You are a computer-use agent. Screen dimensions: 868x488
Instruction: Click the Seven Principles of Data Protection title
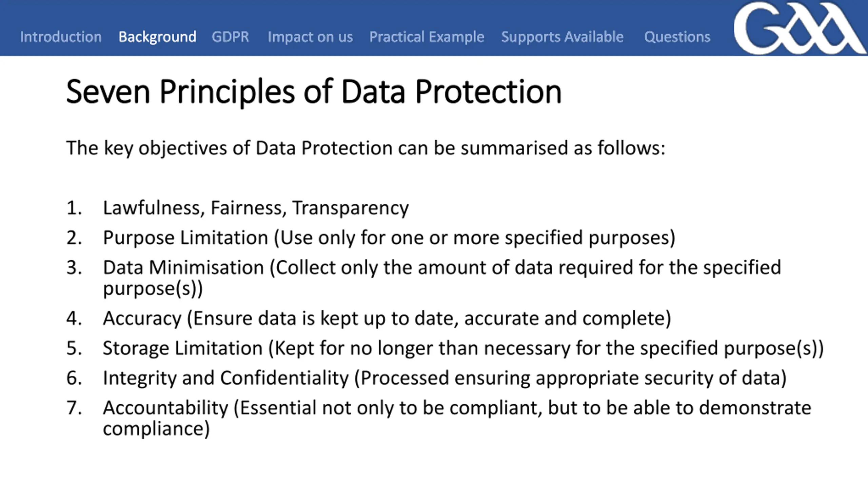(314, 91)
